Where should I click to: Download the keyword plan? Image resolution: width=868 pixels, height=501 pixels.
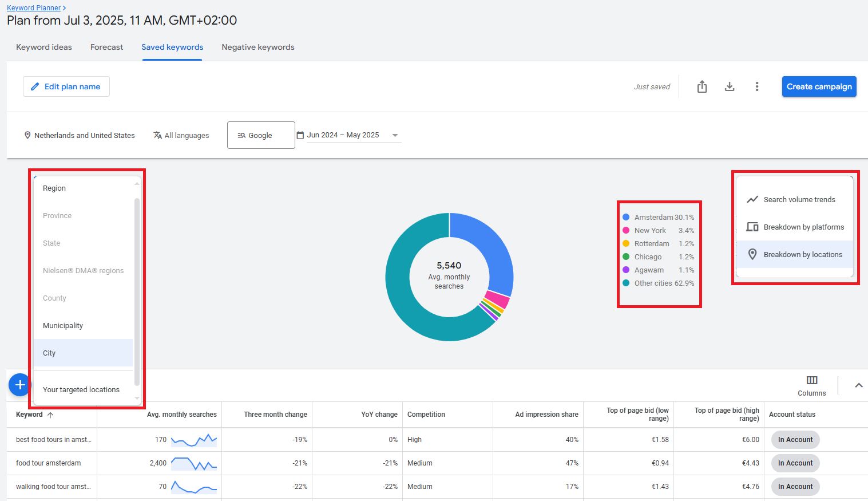pyautogui.click(x=730, y=86)
